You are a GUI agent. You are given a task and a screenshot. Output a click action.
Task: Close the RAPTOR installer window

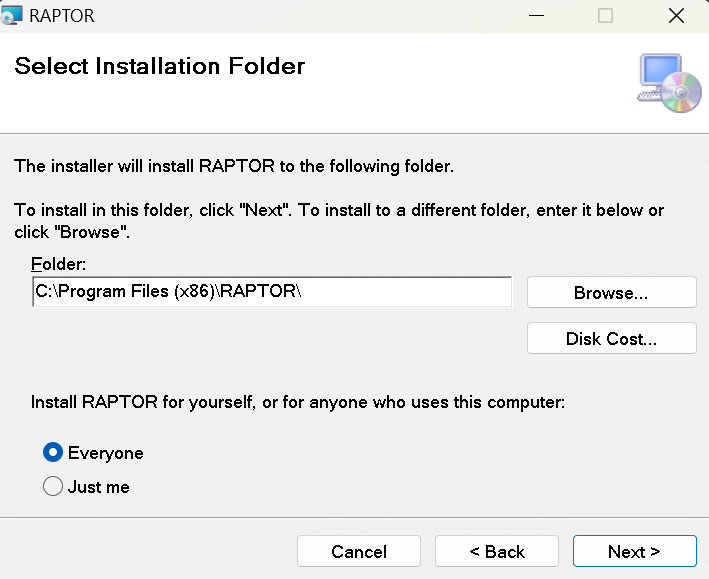(676, 16)
